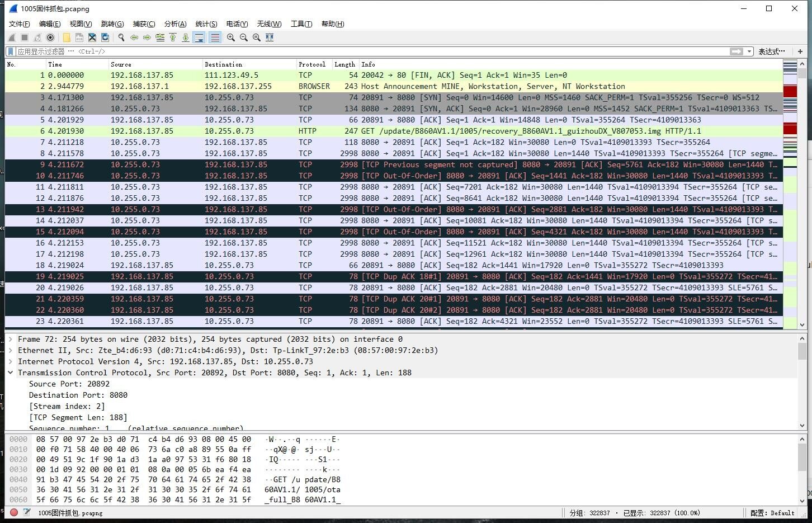
Task: Select the Destination Port: 8080 field
Action: (78, 395)
